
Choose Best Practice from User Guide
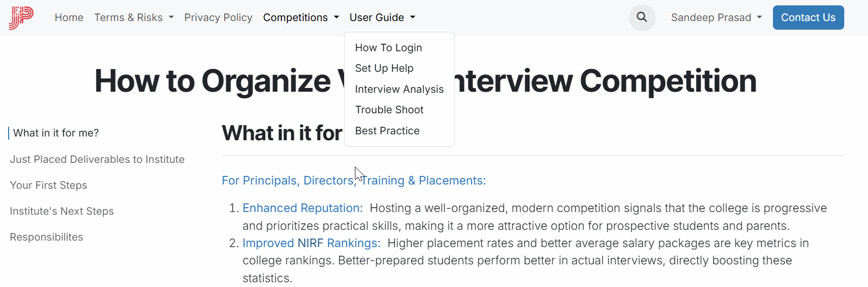[387, 131]
